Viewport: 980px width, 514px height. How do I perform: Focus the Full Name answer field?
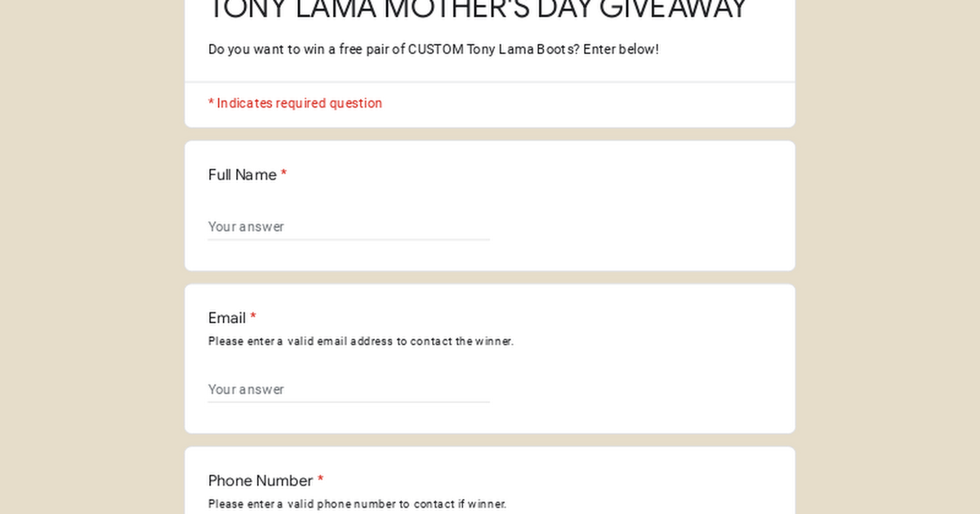[349, 227]
